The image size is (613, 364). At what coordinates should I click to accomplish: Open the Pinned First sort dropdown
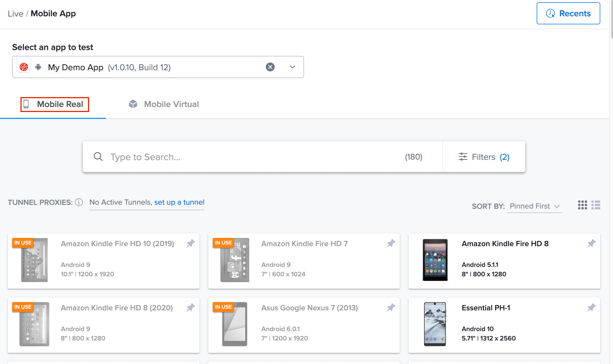pyautogui.click(x=534, y=206)
